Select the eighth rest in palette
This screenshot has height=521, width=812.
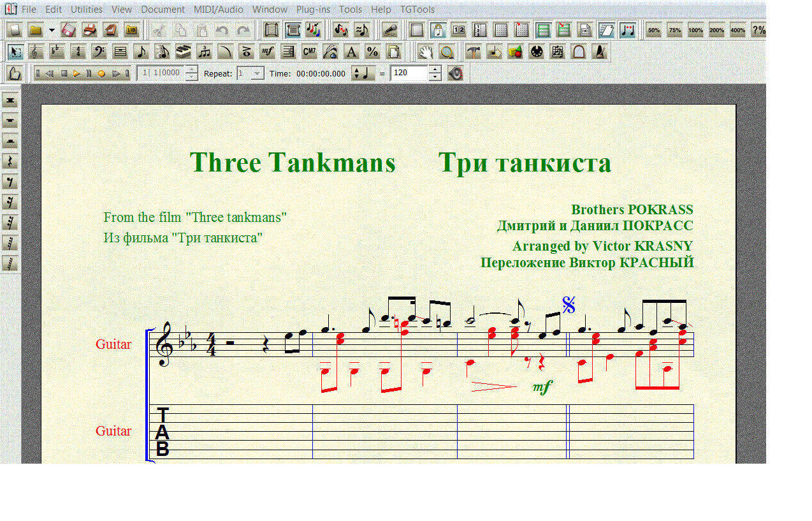point(10,182)
